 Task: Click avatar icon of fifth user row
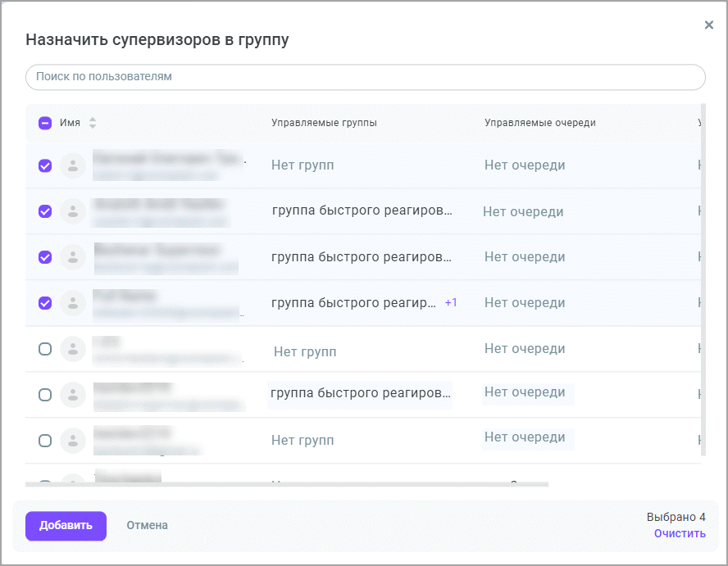click(73, 349)
